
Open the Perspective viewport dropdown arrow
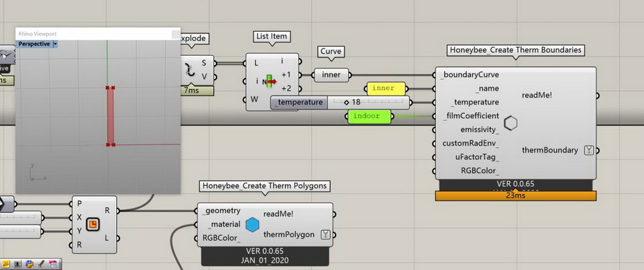(55, 44)
